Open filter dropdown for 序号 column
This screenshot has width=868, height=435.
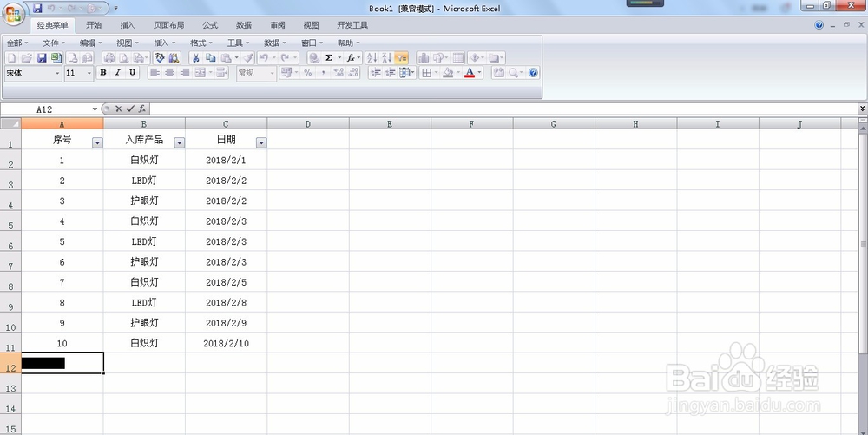pos(97,142)
